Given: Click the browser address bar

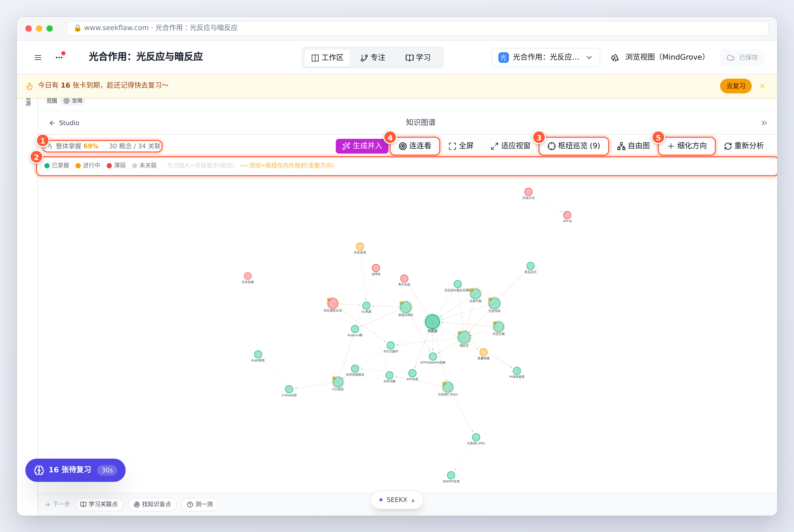Looking at the screenshot, I should pos(417,28).
